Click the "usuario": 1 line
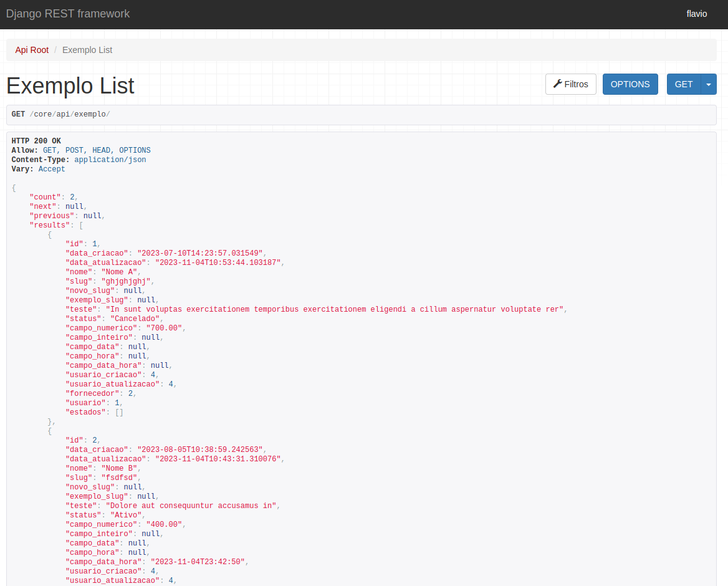Viewport: 728px width, 586px height. coord(93,403)
